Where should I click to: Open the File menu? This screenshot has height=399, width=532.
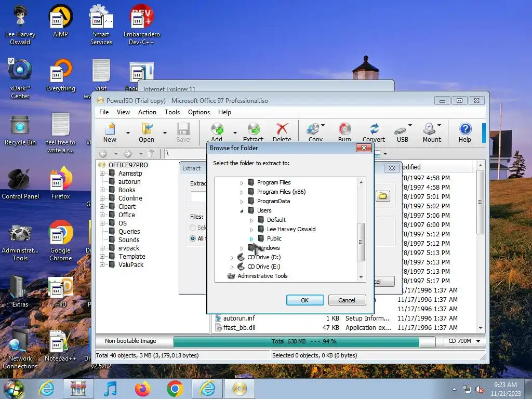point(104,112)
